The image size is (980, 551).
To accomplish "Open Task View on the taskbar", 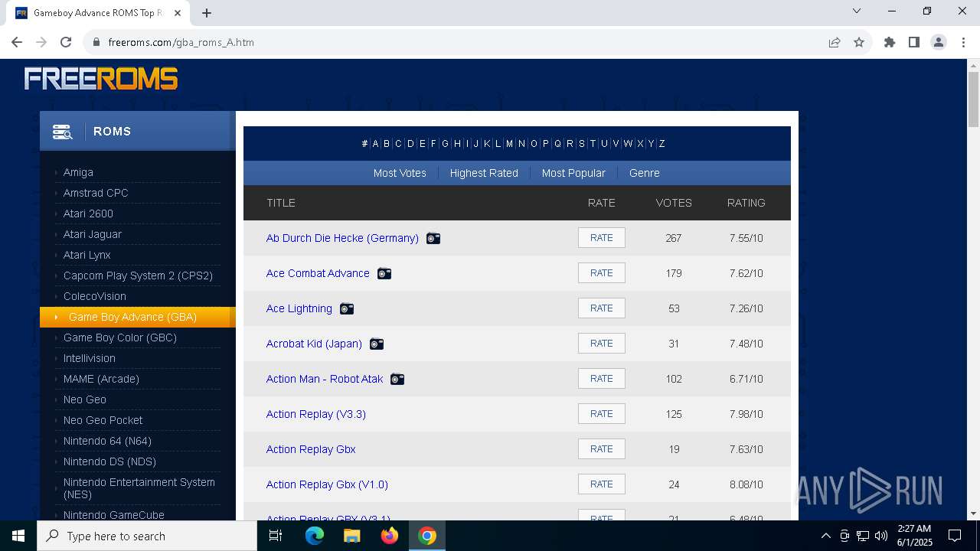I will click(276, 536).
